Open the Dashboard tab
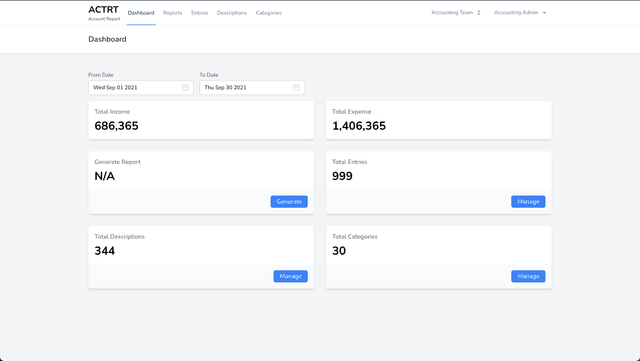This screenshot has height=361, width=640. click(141, 13)
